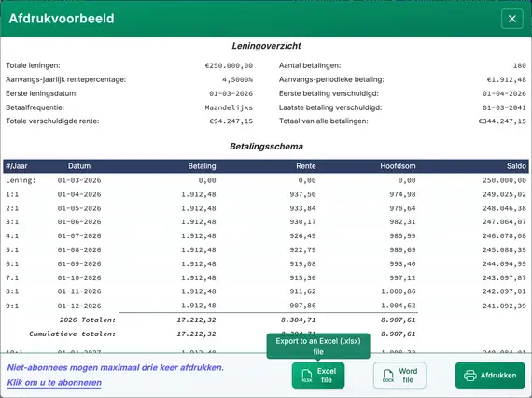
Task: Click balance 241.092,39
Action: tap(504, 306)
